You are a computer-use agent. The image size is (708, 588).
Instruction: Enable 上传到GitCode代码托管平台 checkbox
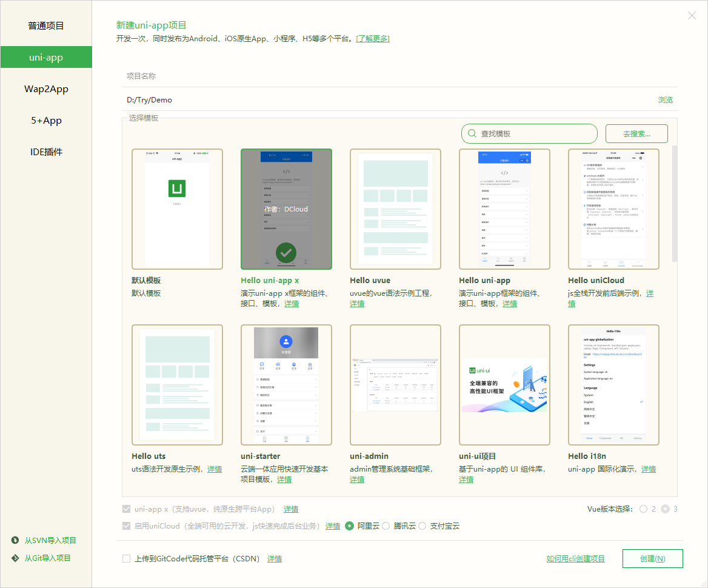pos(127,559)
